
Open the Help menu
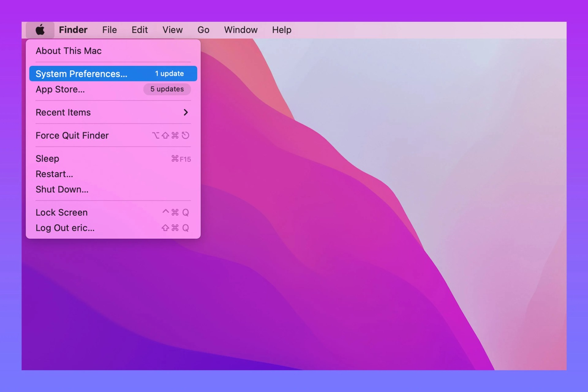click(x=282, y=30)
